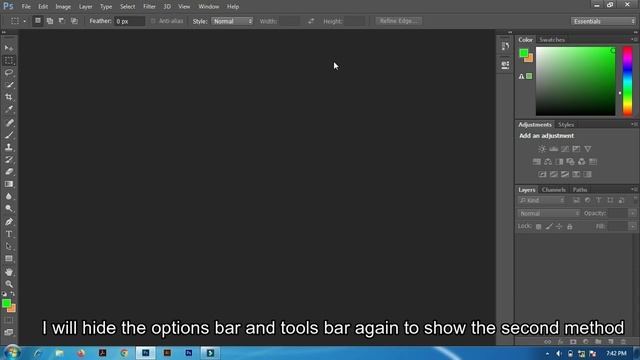The image size is (640, 360).
Task: Swap foreground and background colors in toolbox
Action: tap(13, 294)
